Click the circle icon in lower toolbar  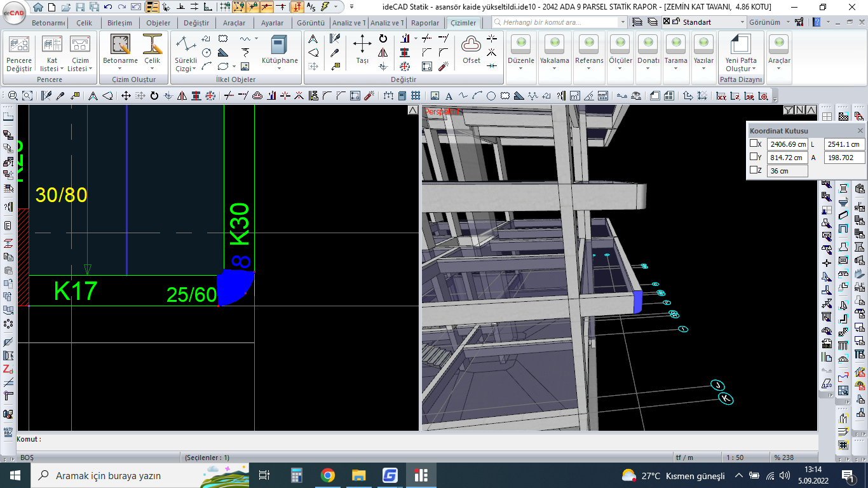coord(491,96)
